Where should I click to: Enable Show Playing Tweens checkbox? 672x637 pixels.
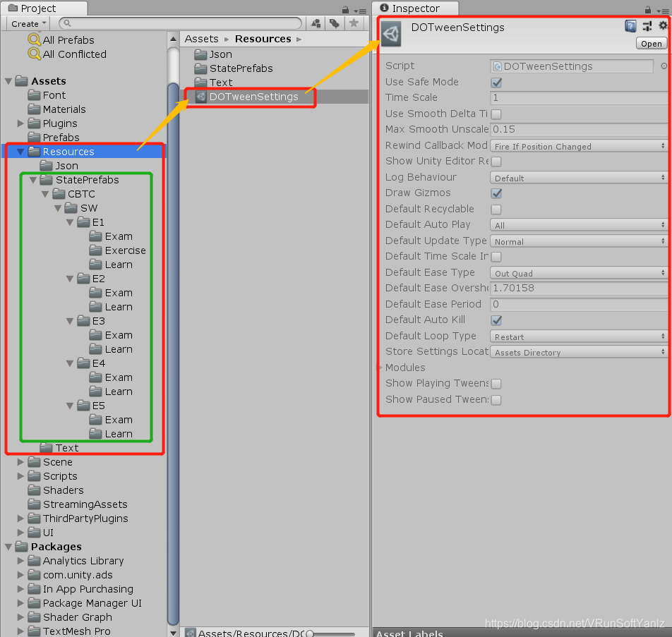point(496,384)
